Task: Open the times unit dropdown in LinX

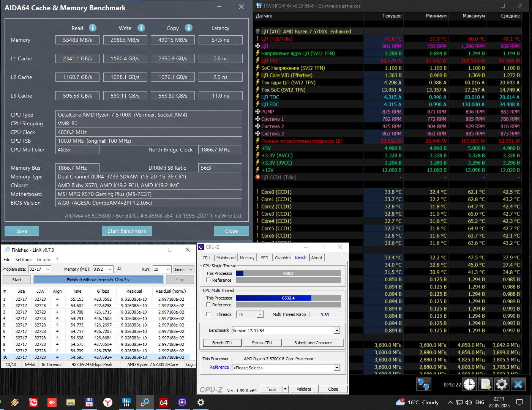Action: [184, 269]
